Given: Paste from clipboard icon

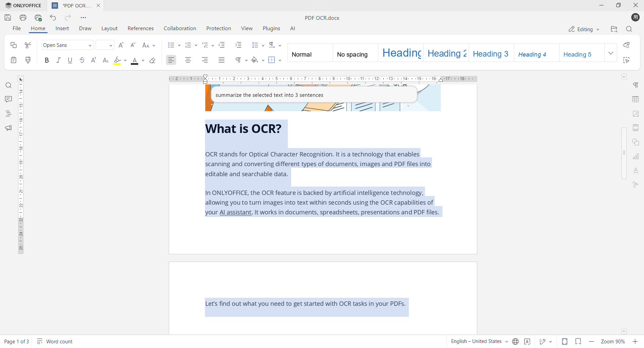Looking at the screenshot, I should tap(13, 60).
